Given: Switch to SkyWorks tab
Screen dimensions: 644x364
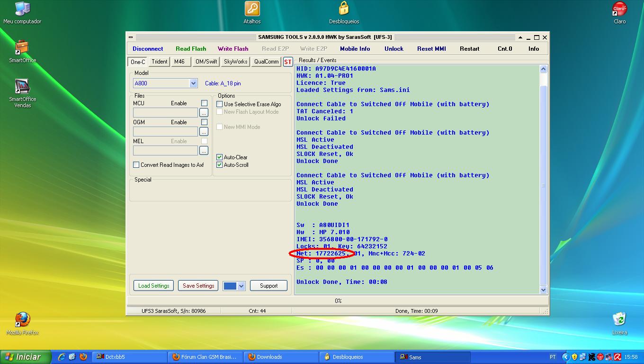Looking at the screenshot, I should (236, 62).
